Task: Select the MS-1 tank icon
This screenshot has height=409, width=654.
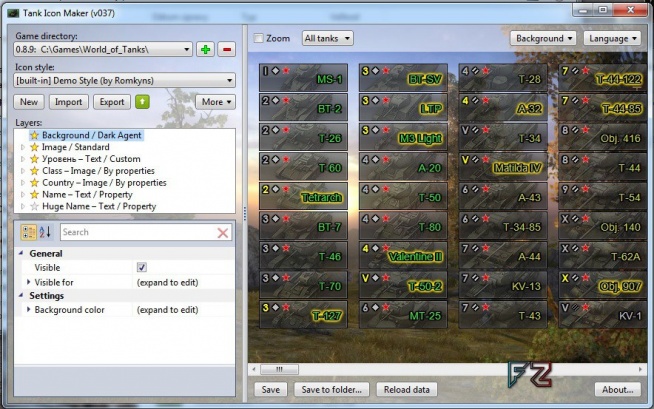Action: click(303, 78)
